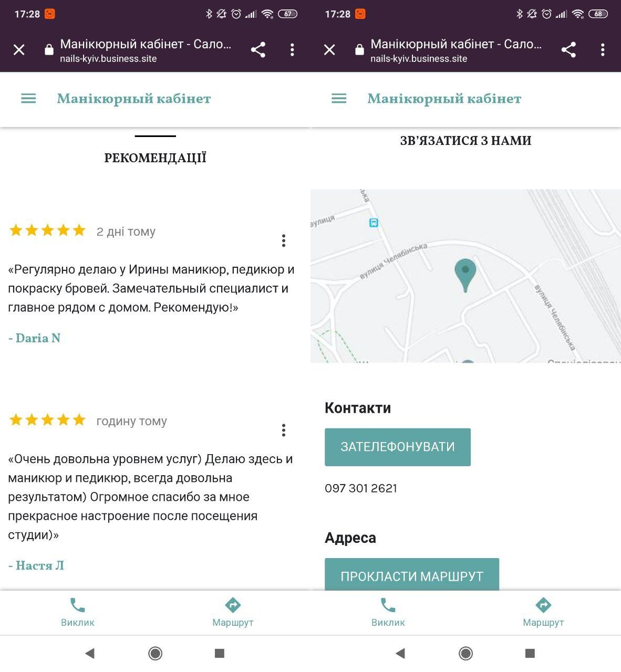Viewport: 621px width, 672px height.
Task: Open options for Настя Л's review
Action: 284,430
